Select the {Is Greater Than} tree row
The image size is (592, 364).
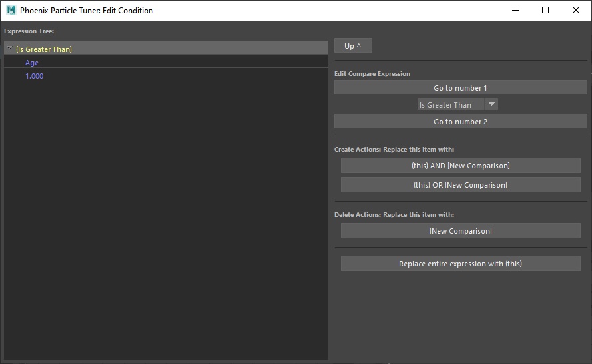(166, 48)
